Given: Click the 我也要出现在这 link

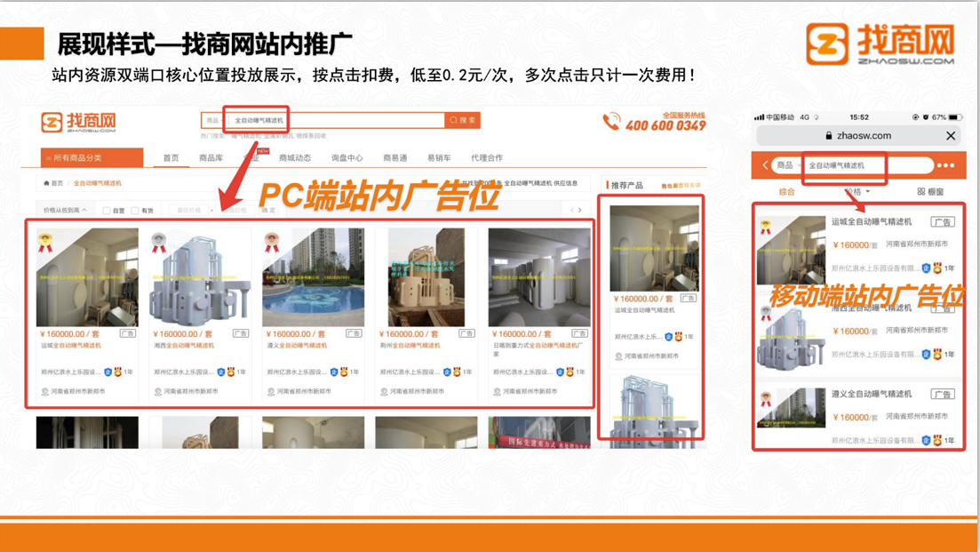Looking at the screenshot, I should click(681, 186).
